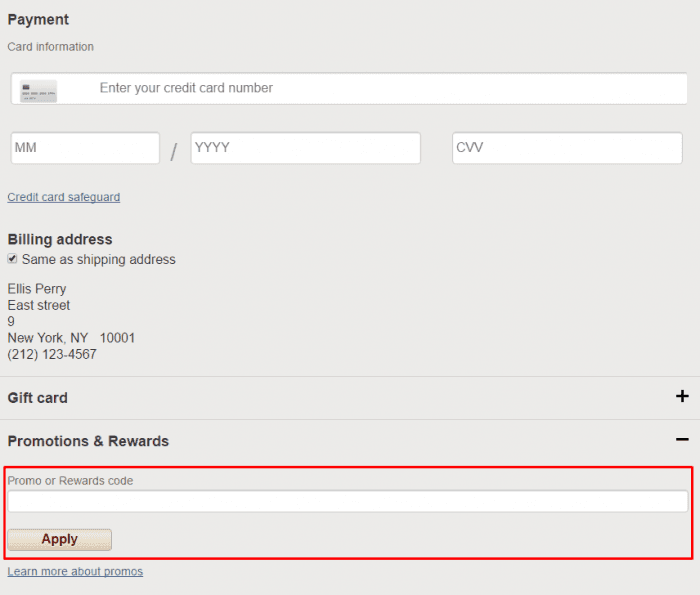Click the phone number (212) 123-4567
Screen dimensions: 700x595
52,354
